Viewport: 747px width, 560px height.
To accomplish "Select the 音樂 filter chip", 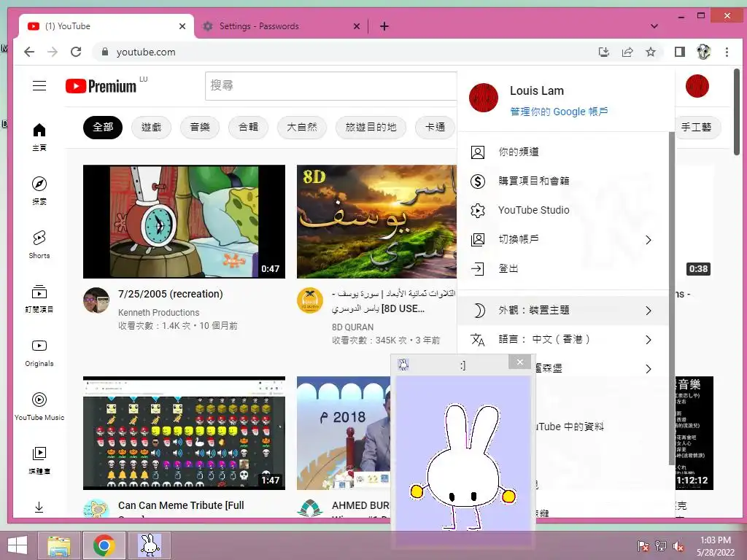I will (200, 127).
